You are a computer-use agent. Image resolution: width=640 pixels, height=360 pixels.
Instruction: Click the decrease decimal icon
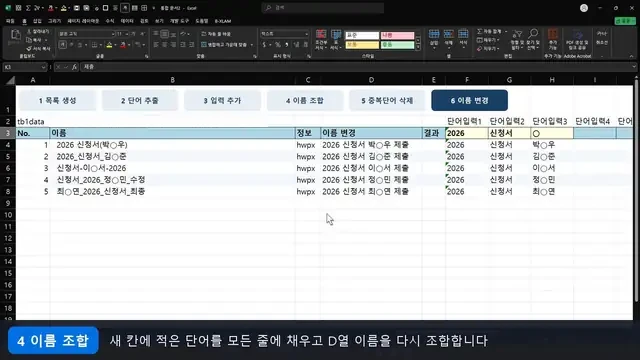(305, 44)
